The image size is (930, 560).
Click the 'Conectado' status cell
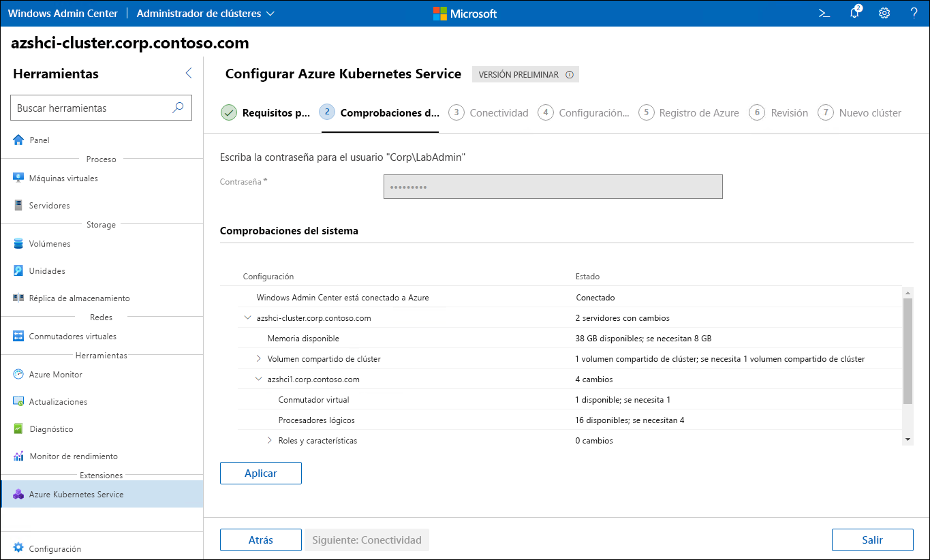595,297
